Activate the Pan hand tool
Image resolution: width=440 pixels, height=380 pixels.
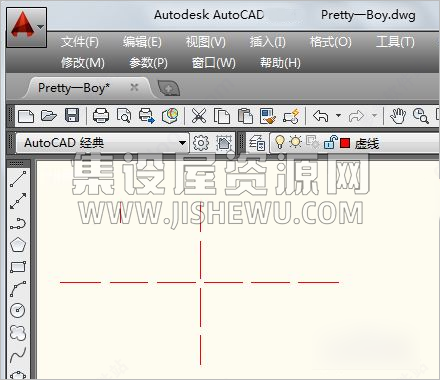[398, 116]
